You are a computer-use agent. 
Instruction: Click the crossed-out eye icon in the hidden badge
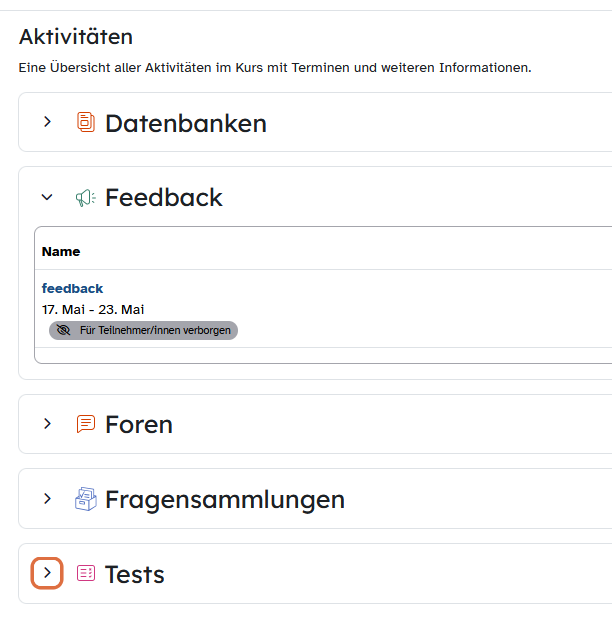[x=63, y=330]
